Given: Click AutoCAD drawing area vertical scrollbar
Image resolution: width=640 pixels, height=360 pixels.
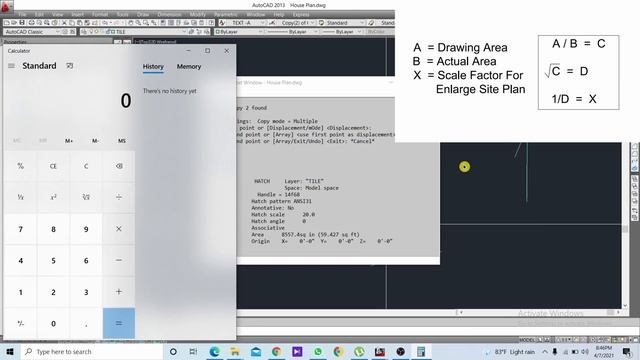Looking at the screenshot, I should click(x=625, y=225).
